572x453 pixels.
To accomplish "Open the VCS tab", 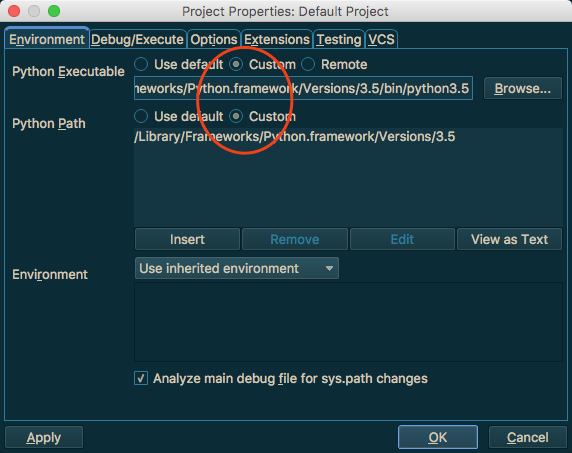I will click(x=381, y=39).
